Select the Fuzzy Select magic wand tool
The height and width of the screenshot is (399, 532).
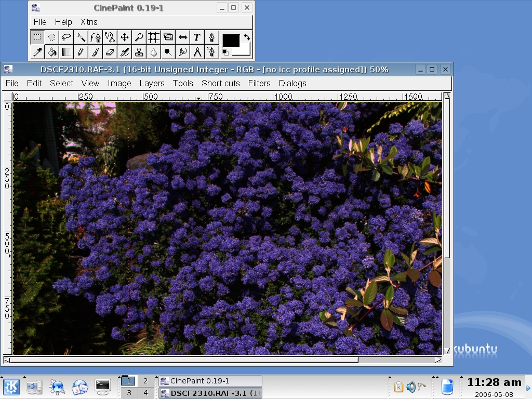[x=81, y=37]
